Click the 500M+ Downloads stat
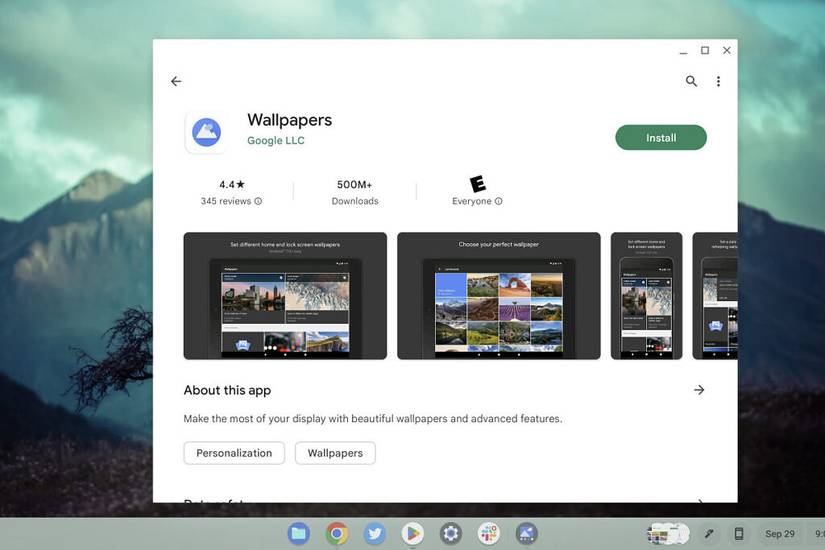The width and height of the screenshot is (825, 550). click(x=355, y=193)
